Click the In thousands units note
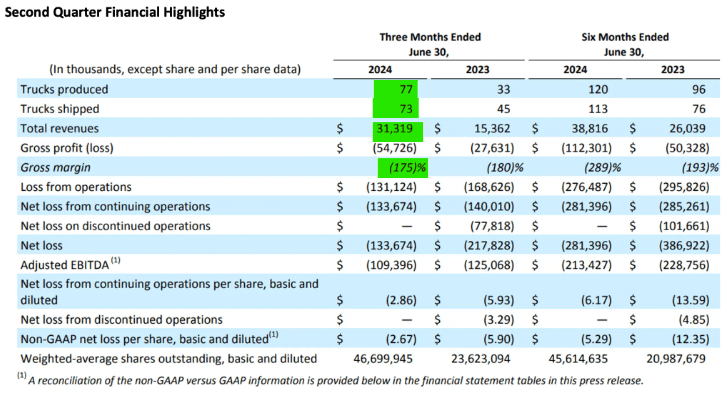The width and height of the screenshot is (725, 393). (x=175, y=69)
